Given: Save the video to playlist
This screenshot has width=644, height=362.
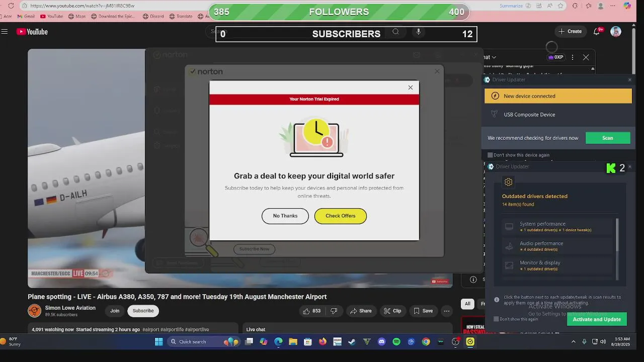Looking at the screenshot, I should 423,311.
